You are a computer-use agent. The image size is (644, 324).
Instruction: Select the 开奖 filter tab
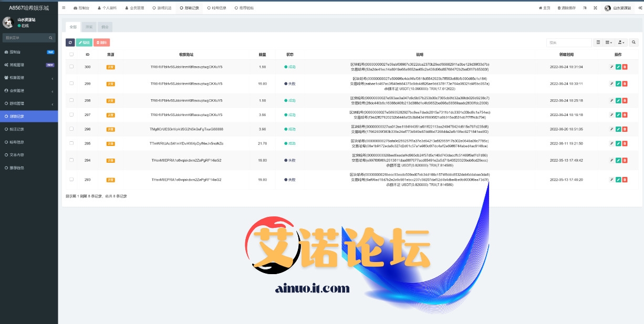click(x=89, y=26)
